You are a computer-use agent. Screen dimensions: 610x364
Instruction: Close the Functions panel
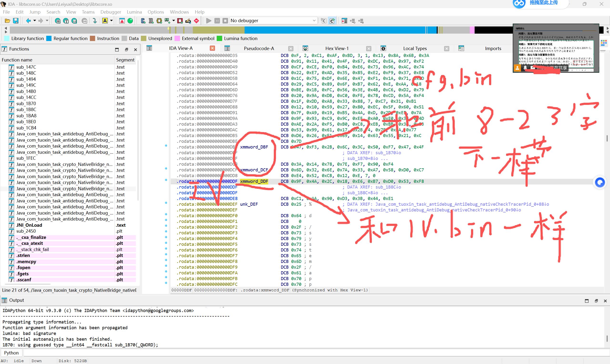(135, 50)
